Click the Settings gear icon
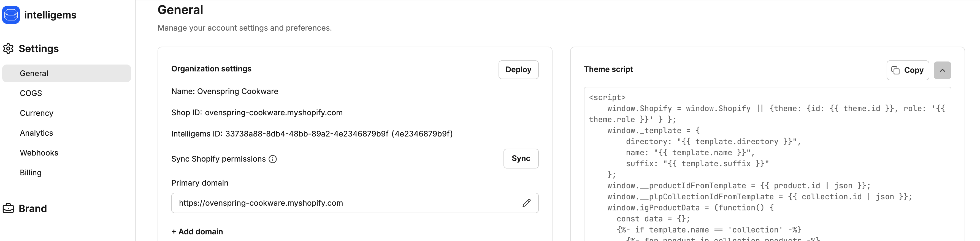980x241 pixels. 8,49
